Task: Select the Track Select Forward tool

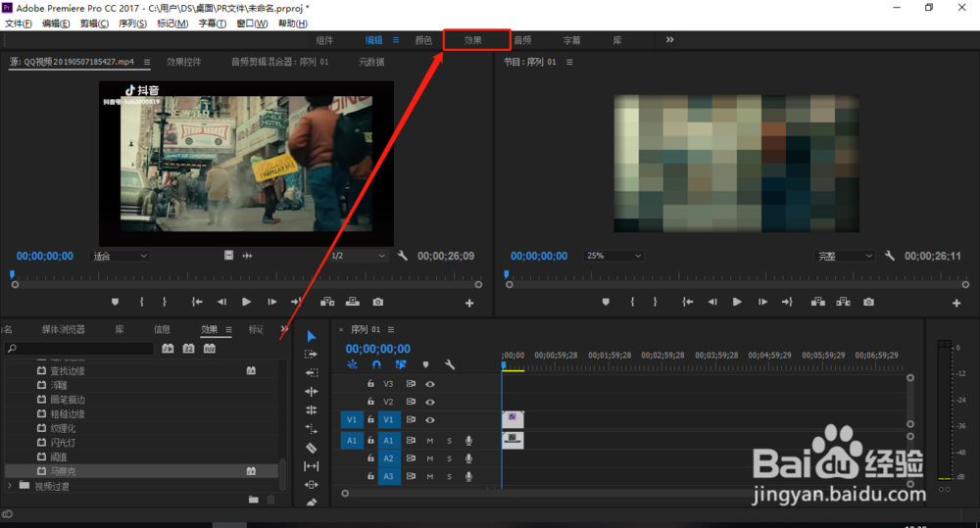Action: coord(312,355)
